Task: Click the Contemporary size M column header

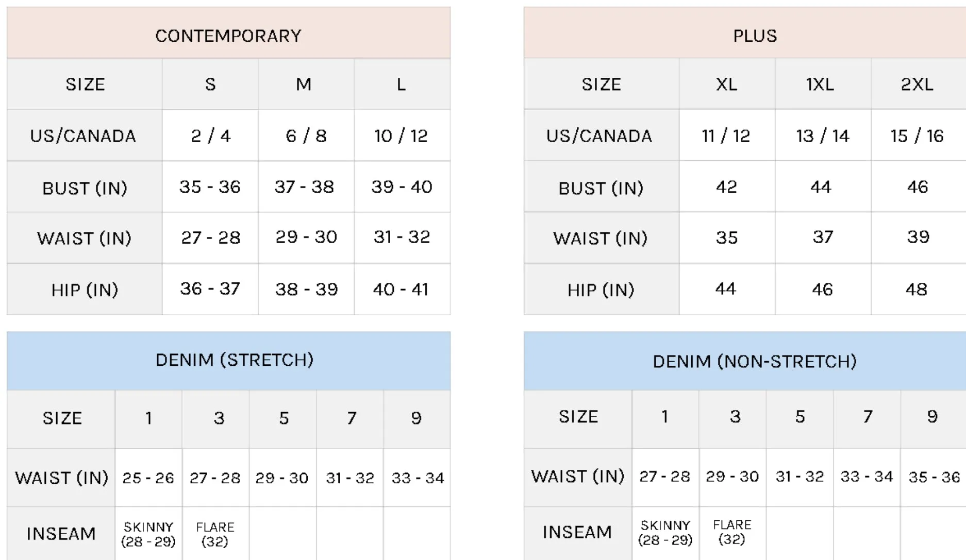Action: pyautogui.click(x=306, y=84)
